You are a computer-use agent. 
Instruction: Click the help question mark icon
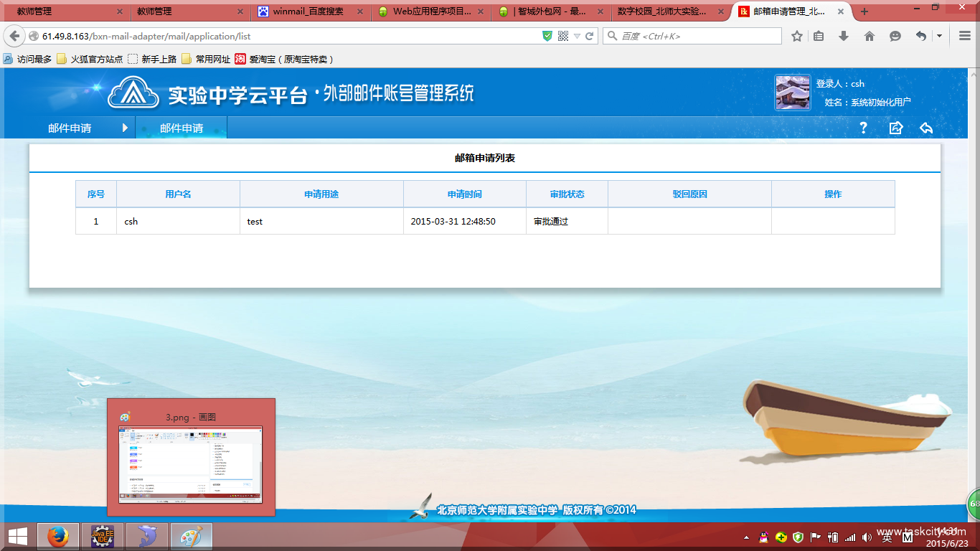[x=863, y=128]
